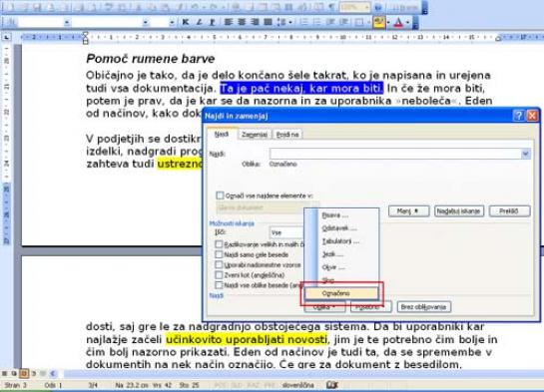This screenshot has height=392, width=544.
Task: Enable 'Označi vse najdene elemente v' checkbox
Action: (x=220, y=196)
